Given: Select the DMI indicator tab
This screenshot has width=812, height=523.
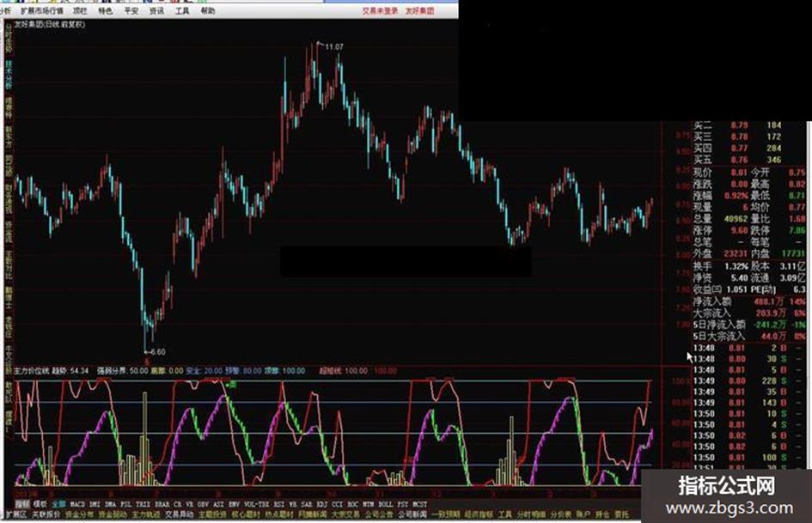Looking at the screenshot, I should [x=95, y=504].
